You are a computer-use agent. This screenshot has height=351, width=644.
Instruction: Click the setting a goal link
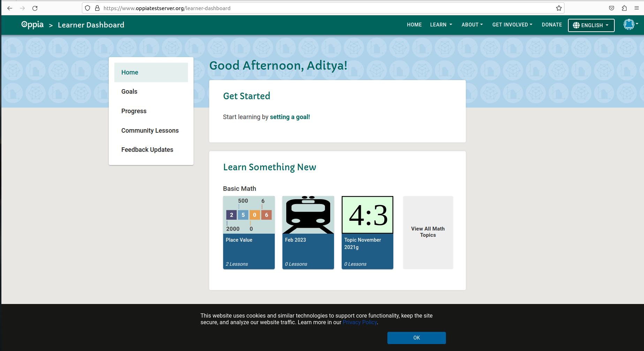coord(290,117)
